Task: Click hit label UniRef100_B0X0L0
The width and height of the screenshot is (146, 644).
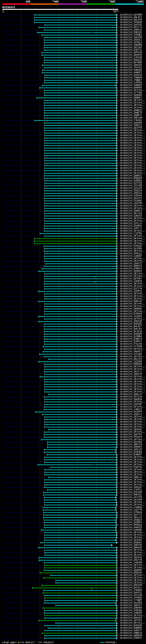Action: coord(131,588)
